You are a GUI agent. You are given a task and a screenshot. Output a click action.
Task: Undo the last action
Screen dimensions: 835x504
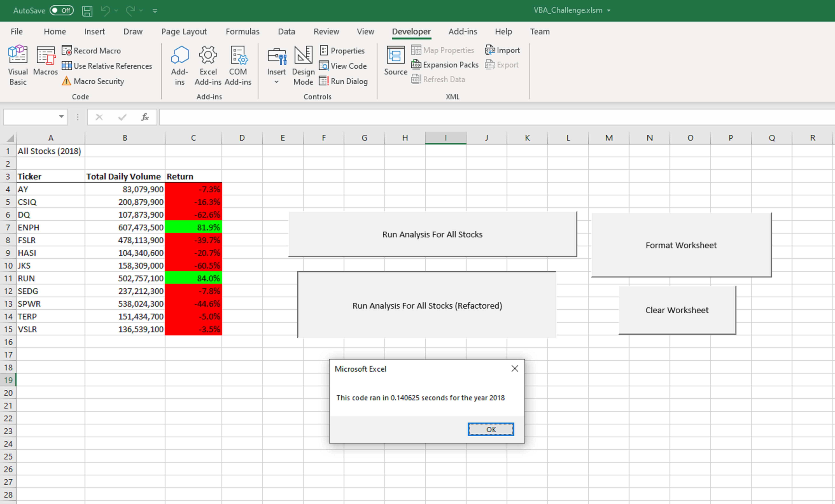point(105,10)
